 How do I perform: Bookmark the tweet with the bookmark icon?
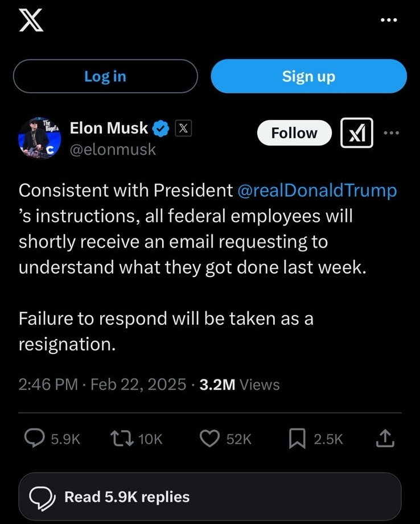pyautogui.click(x=297, y=438)
